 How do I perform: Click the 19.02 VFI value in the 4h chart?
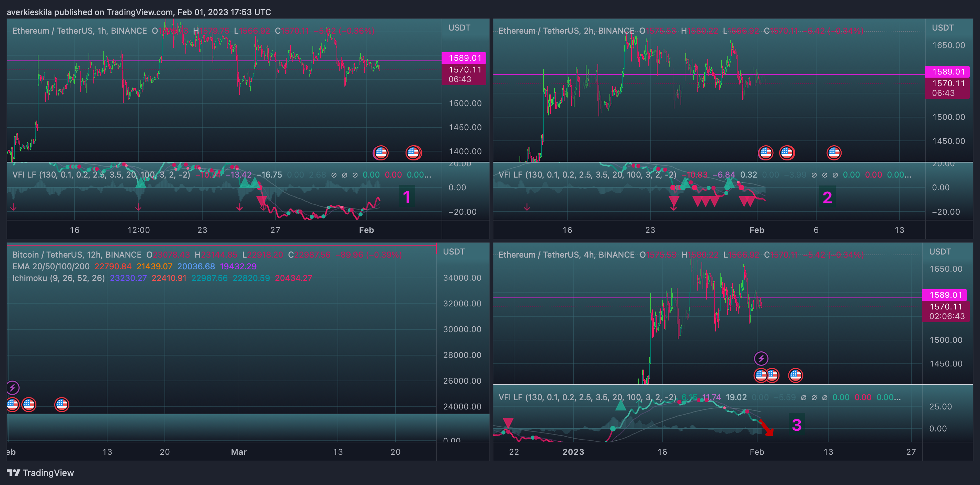tap(736, 397)
